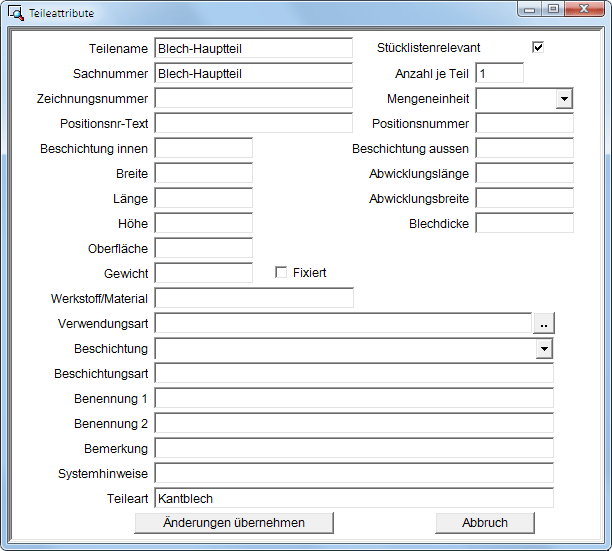Apply changes with Änderungen übernehmen

pyautogui.click(x=234, y=523)
